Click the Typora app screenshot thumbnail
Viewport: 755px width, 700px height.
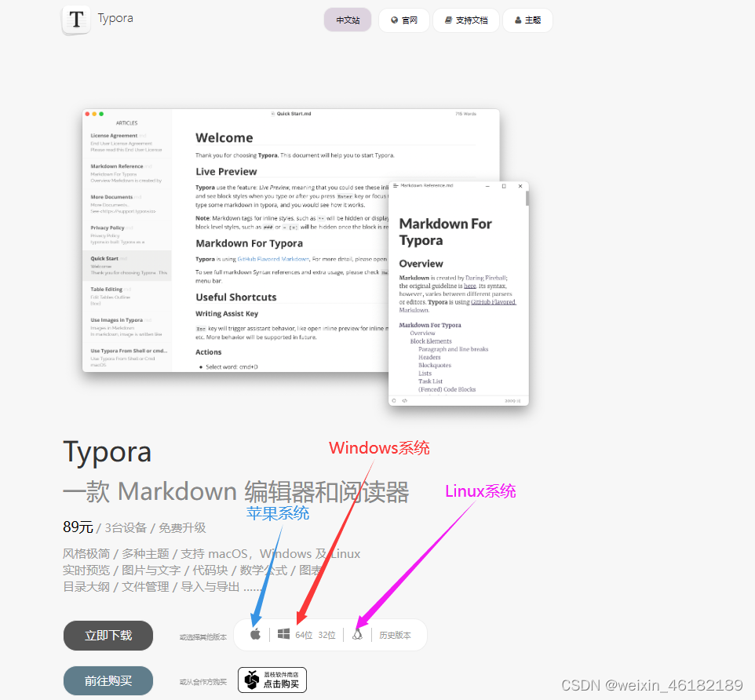pos(290,239)
